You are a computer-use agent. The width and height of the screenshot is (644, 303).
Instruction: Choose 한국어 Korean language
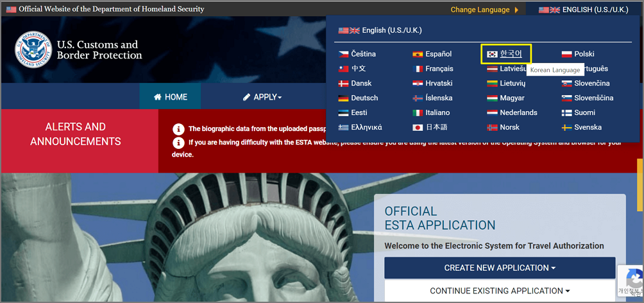pyautogui.click(x=511, y=55)
